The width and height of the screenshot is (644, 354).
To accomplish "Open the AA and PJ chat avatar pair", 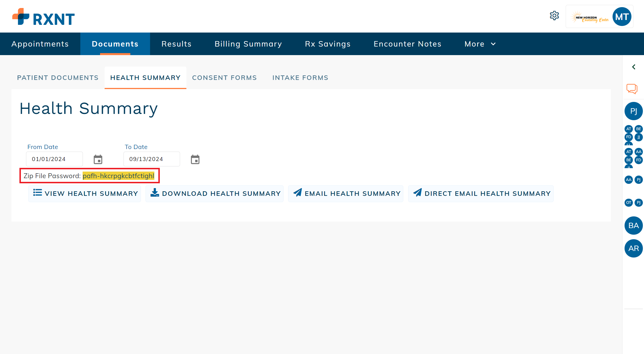I will tap(633, 180).
